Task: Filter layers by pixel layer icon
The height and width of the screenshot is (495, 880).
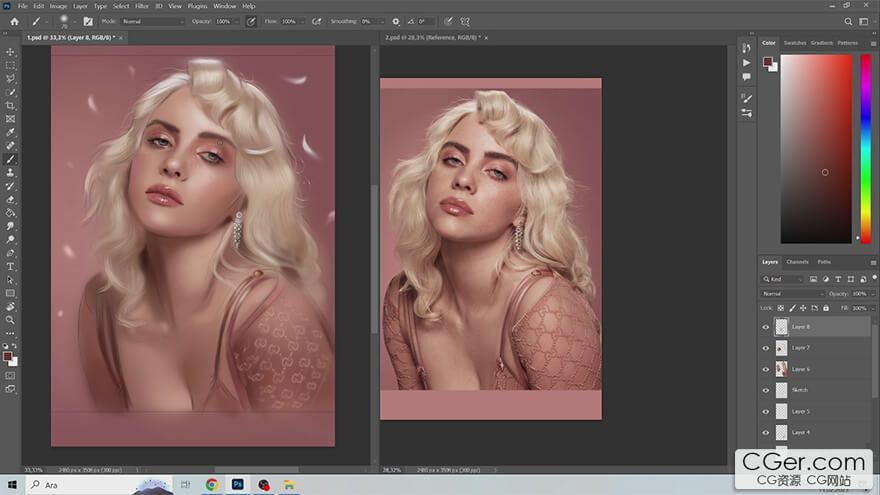Action: [813, 279]
